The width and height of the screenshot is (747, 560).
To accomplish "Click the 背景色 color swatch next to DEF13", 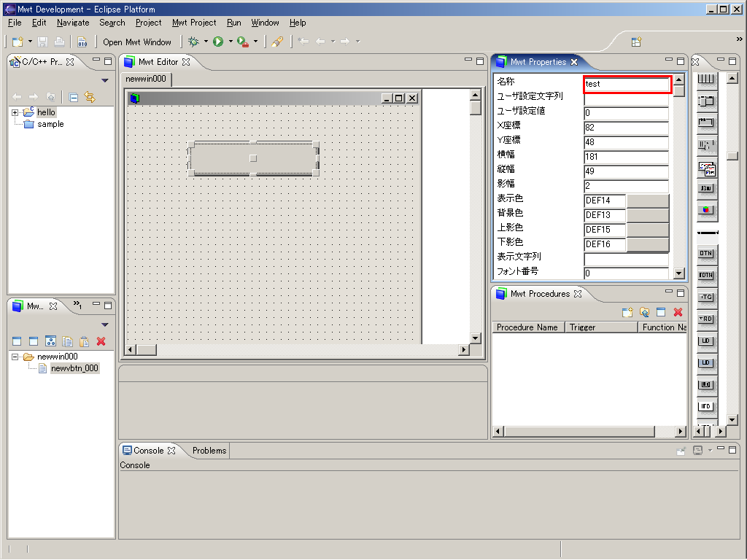I will 648,215.
